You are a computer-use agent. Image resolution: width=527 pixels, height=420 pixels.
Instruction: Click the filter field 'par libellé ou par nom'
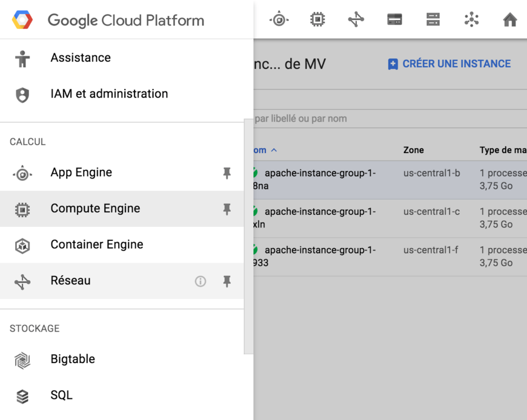tap(303, 119)
